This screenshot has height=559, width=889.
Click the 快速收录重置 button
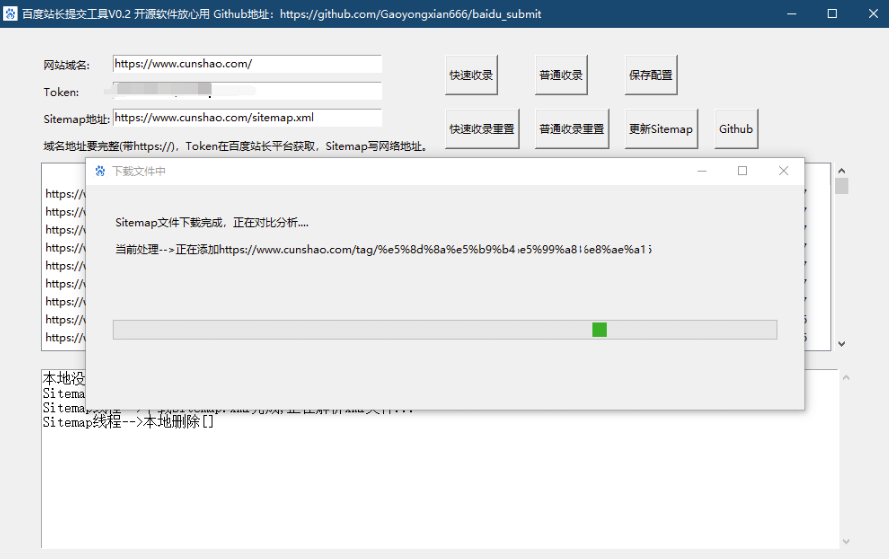[x=482, y=129]
